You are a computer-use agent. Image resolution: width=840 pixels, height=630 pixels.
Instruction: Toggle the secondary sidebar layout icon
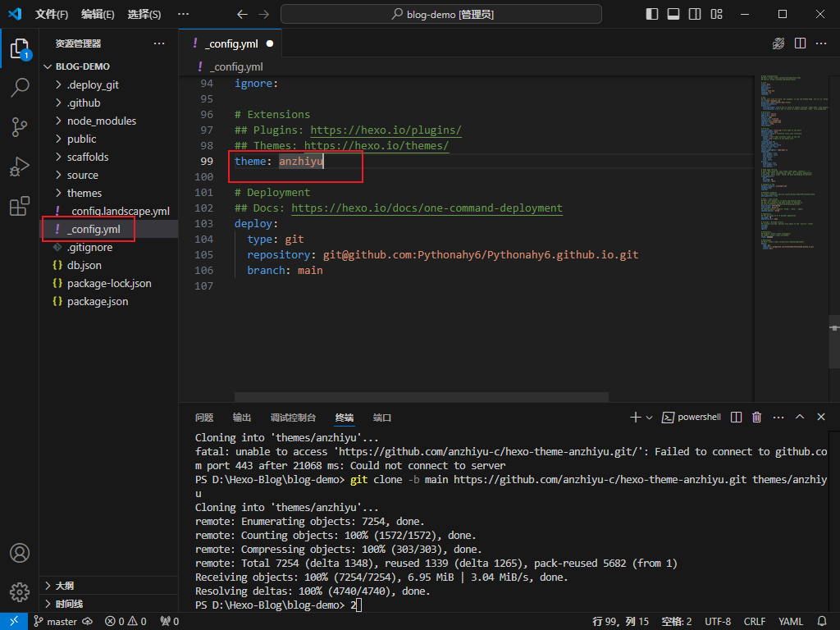[695, 14]
